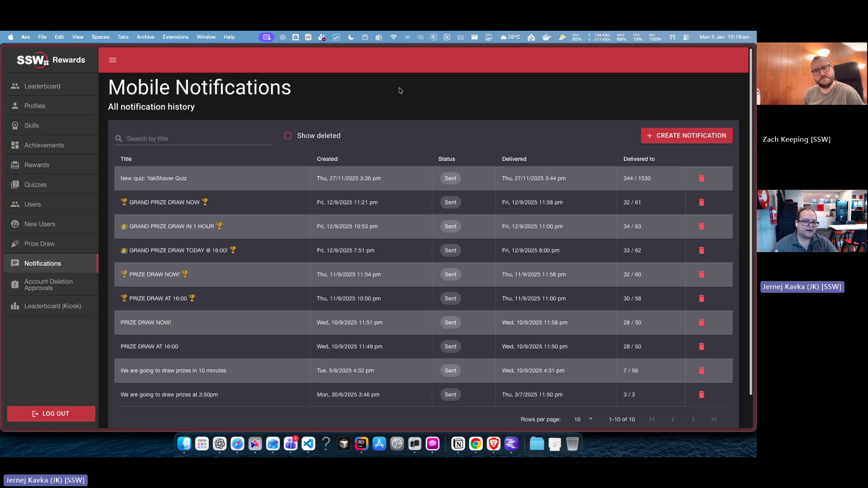Open Account Deletion Approvals
The image size is (868, 488).
point(48,284)
